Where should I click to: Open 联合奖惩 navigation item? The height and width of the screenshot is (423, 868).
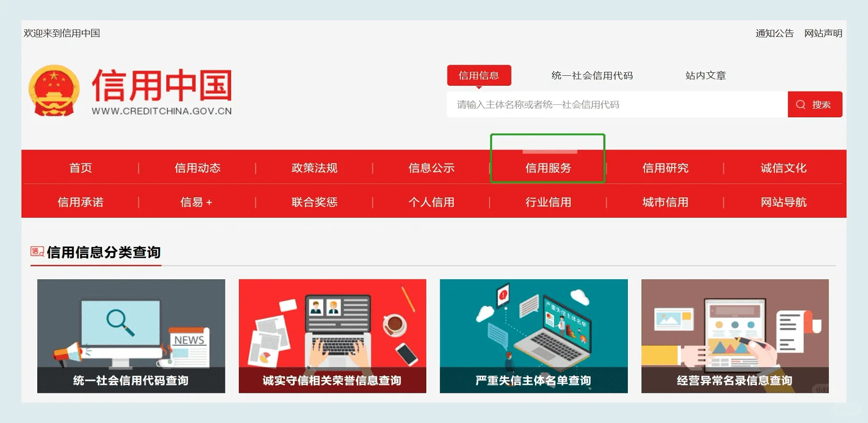click(x=314, y=202)
